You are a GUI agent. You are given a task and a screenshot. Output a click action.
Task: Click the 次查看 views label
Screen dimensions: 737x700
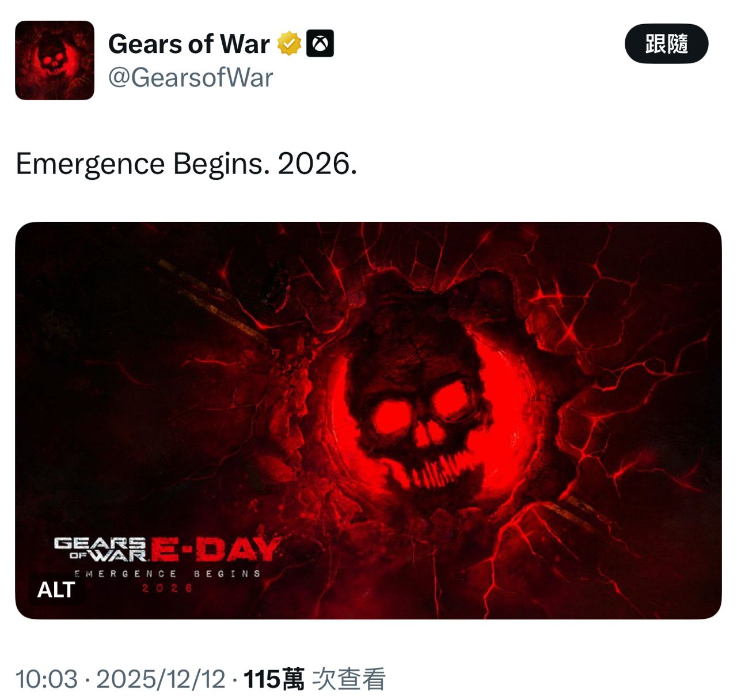[349, 679]
